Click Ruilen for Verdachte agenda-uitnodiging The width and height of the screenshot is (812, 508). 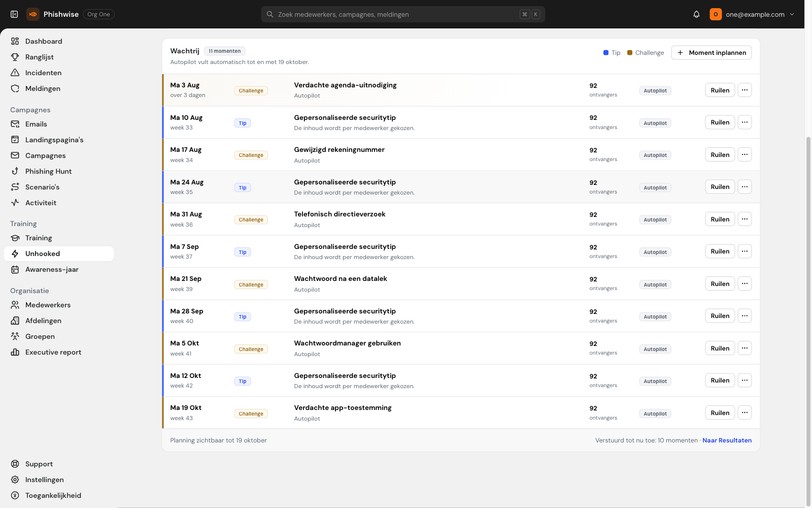720,90
